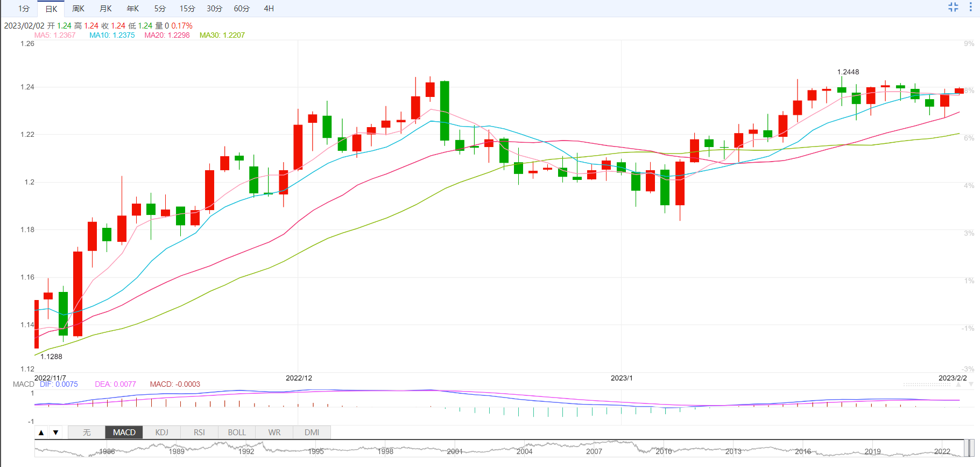
Task: Switch to the 5分 interval tab
Action: tap(160, 9)
